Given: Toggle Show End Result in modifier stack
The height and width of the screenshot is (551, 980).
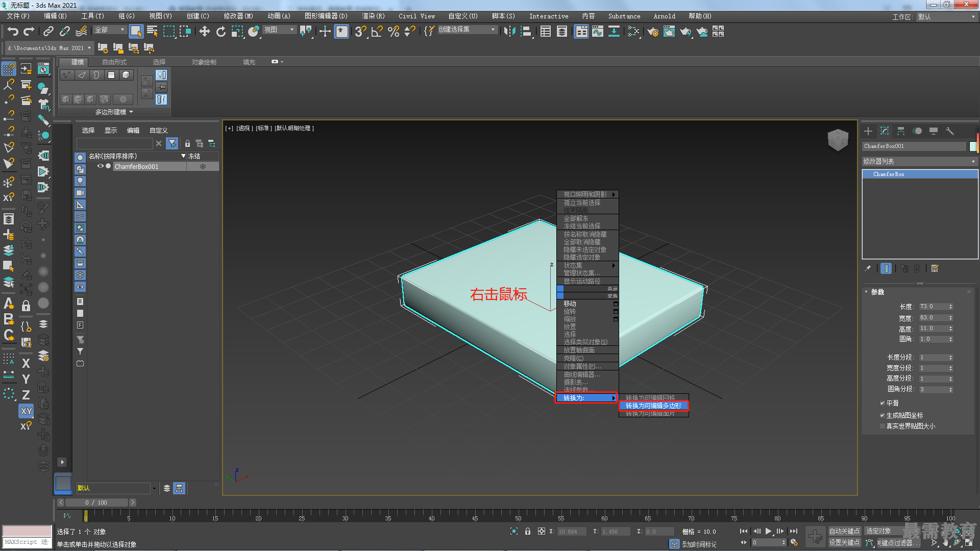Looking at the screenshot, I should [886, 268].
